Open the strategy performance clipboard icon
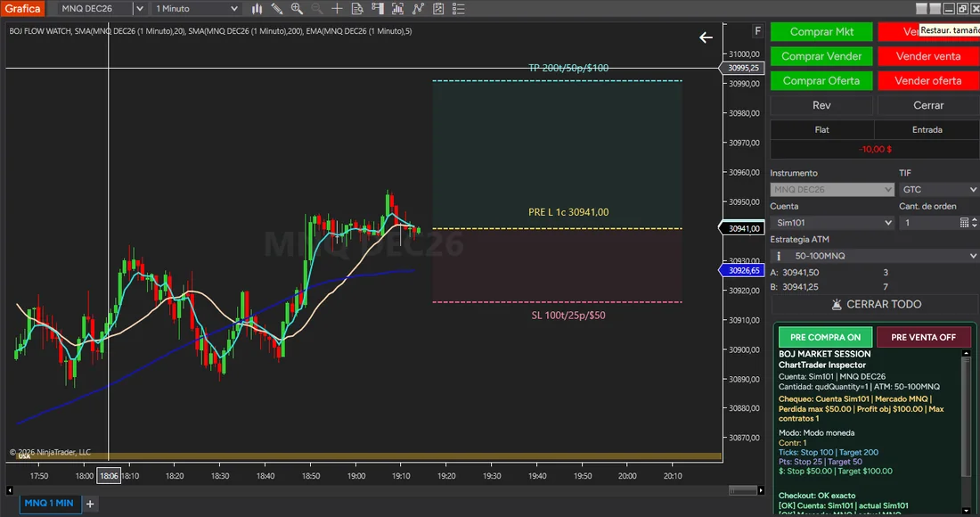Image resolution: width=980 pixels, height=517 pixels. [438, 9]
